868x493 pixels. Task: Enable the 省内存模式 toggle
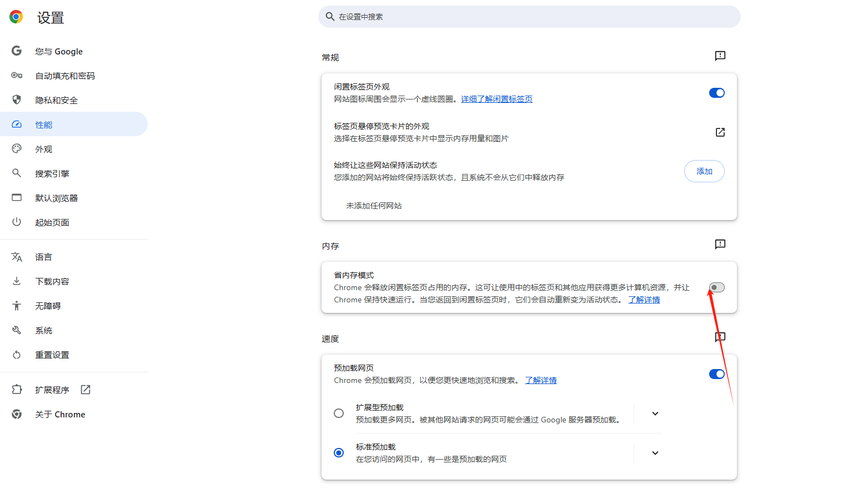point(717,287)
